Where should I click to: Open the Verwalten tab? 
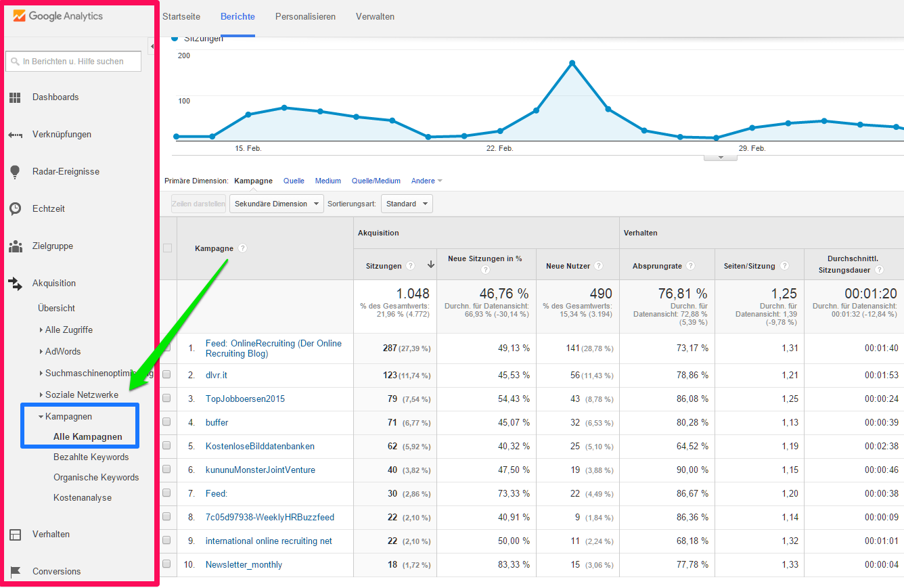point(375,16)
